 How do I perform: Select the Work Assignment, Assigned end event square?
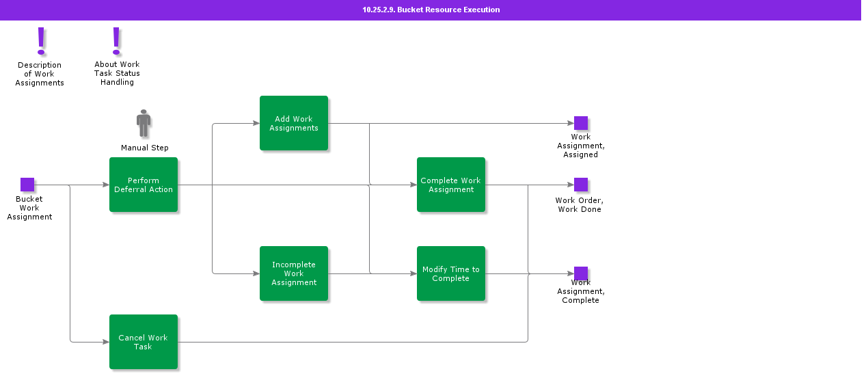tap(581, 123)
